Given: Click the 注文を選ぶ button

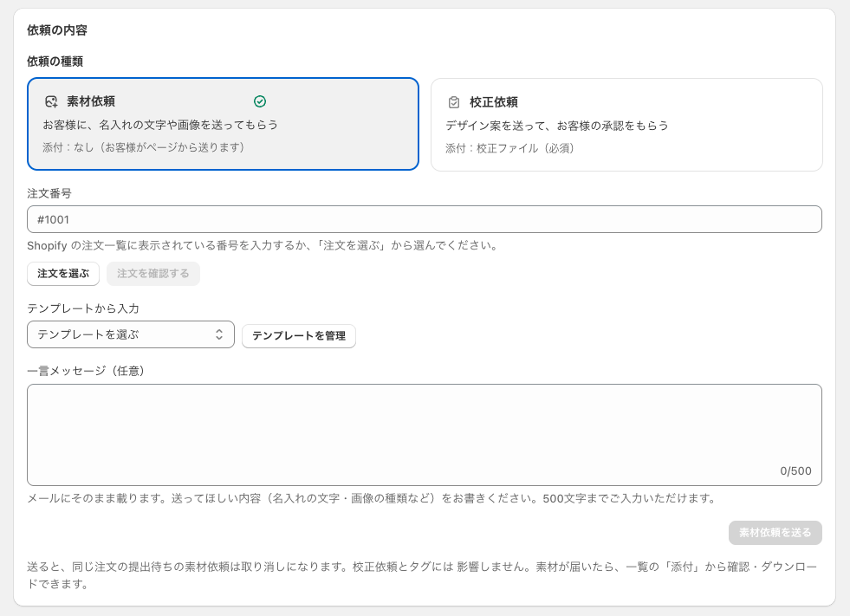Looking at the screenshot, I should [x=63, y=274].
